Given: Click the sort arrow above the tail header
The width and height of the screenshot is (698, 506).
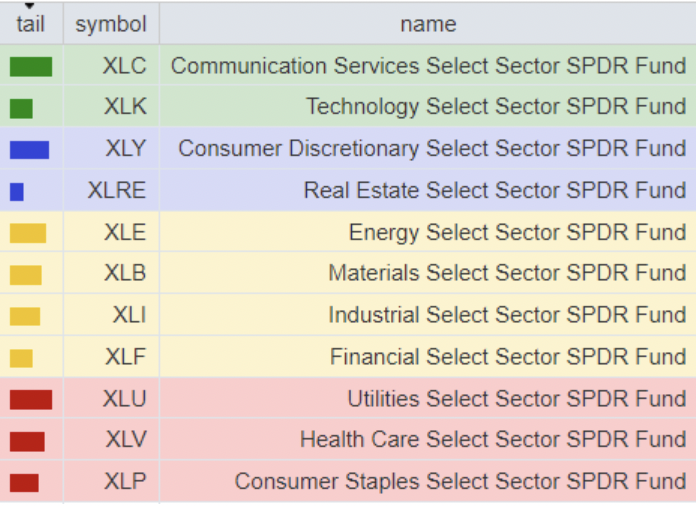Looking at the screenshot, I should [30, 6].
